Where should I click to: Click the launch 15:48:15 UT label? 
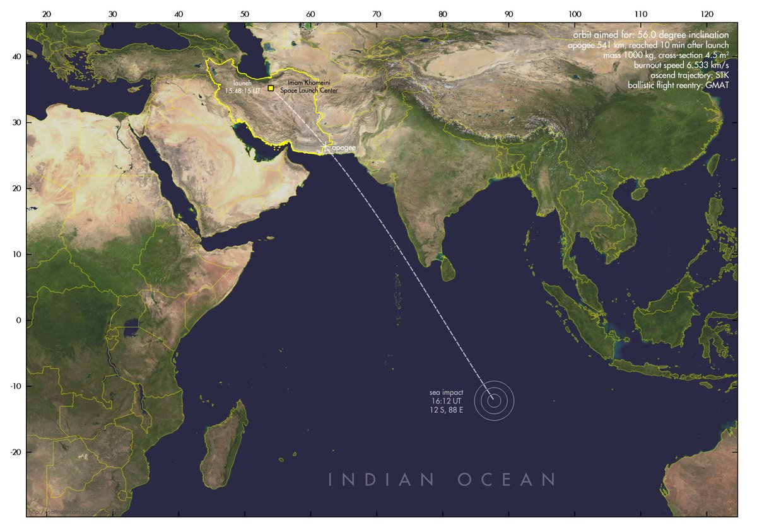(x=242, y=87)
